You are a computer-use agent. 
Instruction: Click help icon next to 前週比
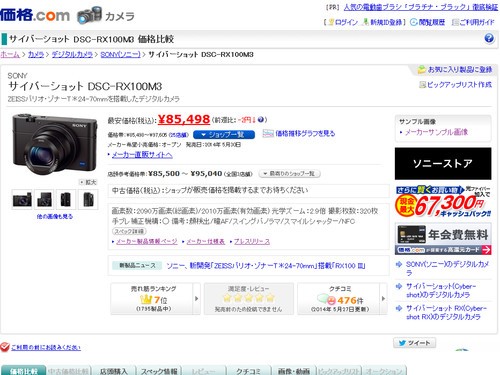[x=261, y=119]
